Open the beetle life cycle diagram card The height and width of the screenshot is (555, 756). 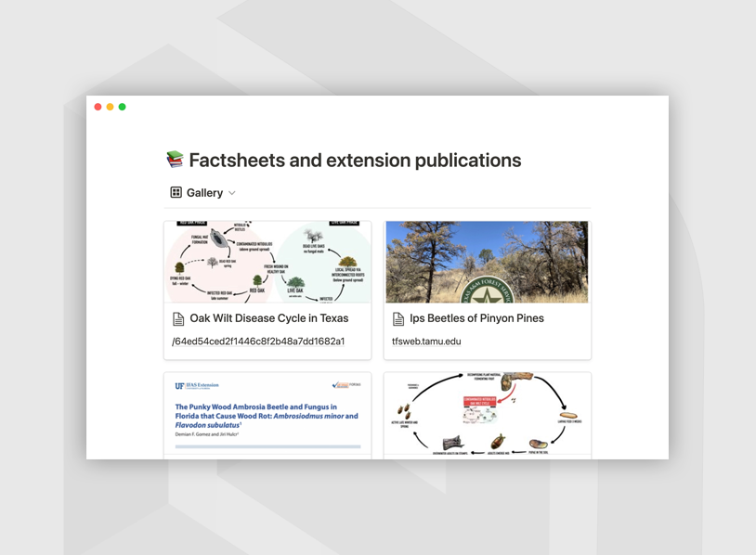coord(488,416)
